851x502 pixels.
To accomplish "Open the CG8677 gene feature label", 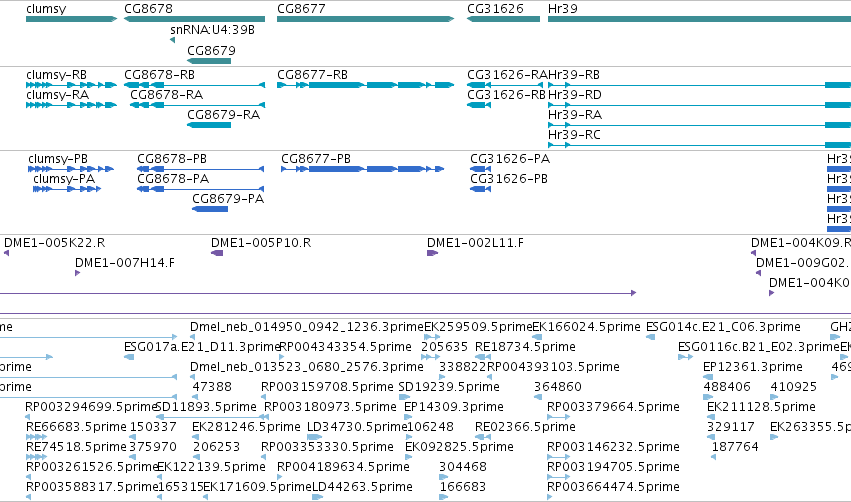I will pos(301,9).
